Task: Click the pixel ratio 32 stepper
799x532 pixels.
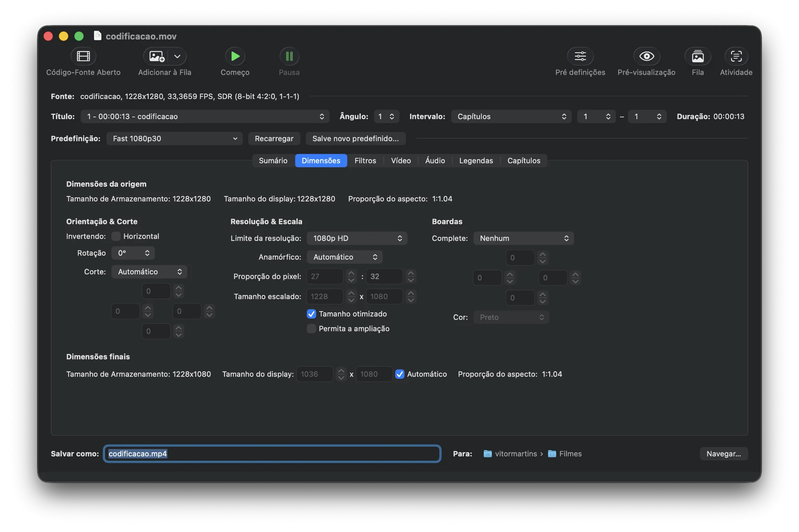Action: [411, 276]
